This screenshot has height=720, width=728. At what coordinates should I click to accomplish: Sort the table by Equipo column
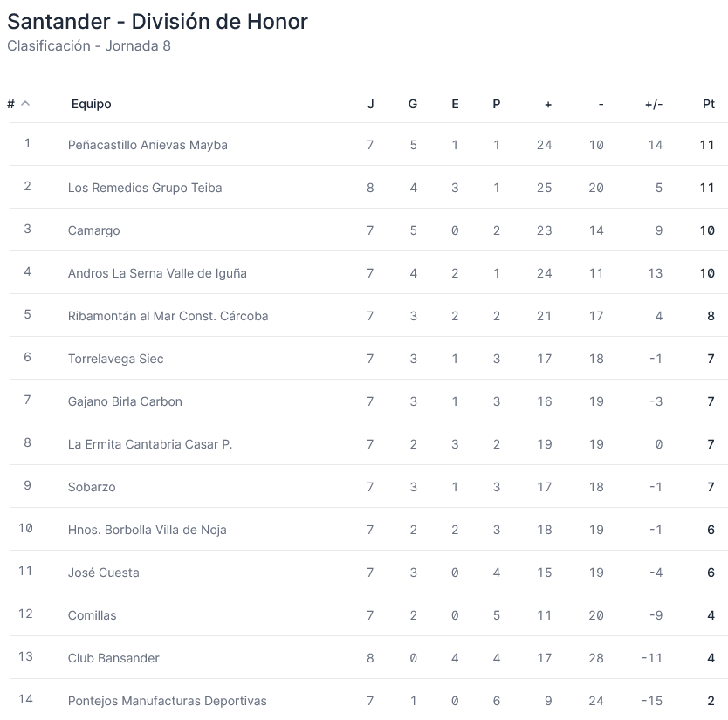[92, 104]
